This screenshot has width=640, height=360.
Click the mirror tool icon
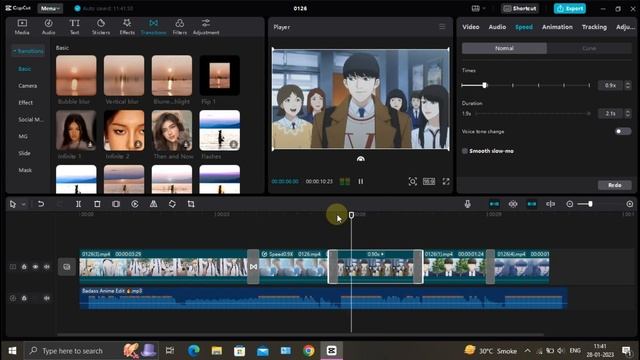153,204
